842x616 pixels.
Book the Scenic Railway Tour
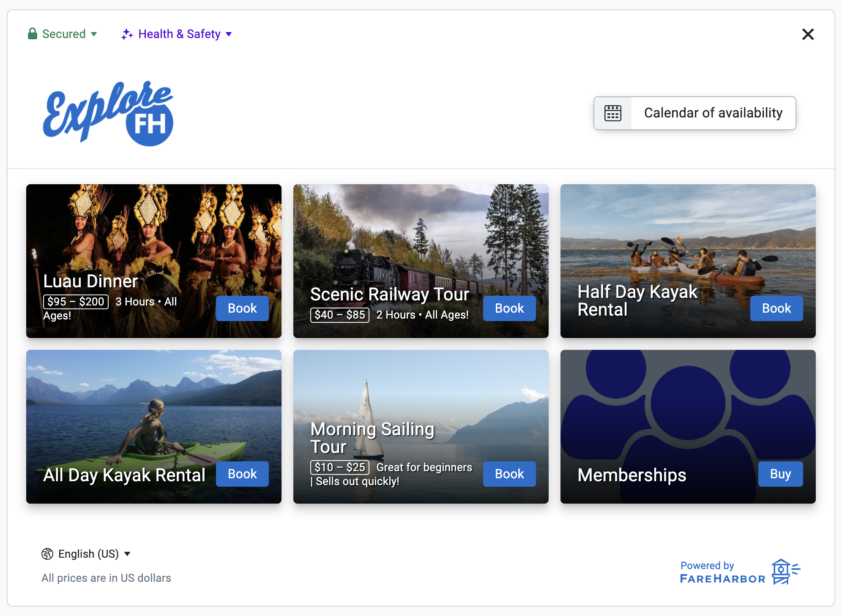[x=509, y=308]
